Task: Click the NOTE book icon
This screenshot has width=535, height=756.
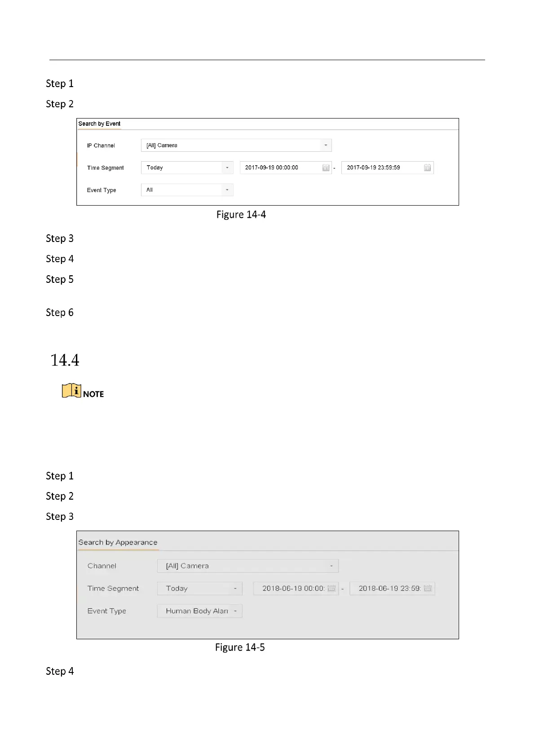Action: click(x=71, y=391)
